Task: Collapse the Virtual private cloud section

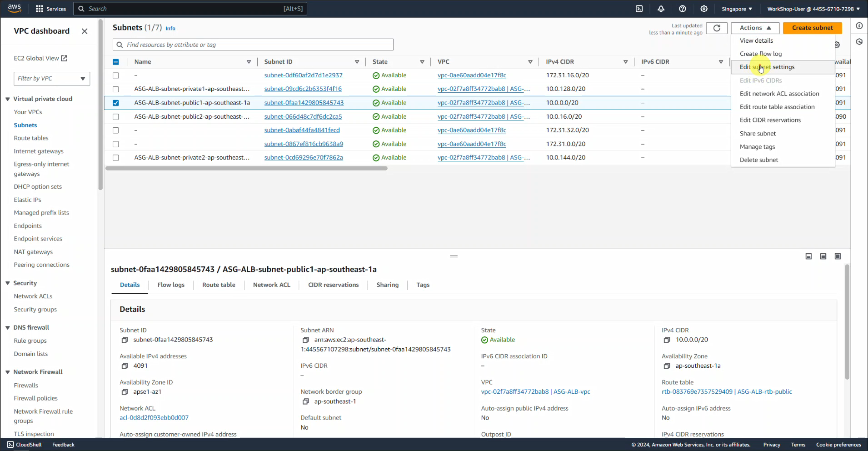Action: click(x=8, y=99)
